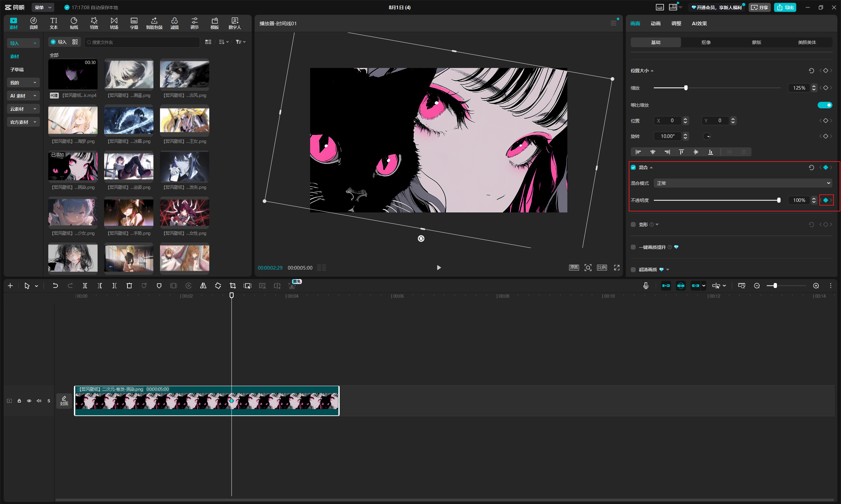Open the 特效 effects panel
This screenshot has height=504, width=841.
(94, 23)
